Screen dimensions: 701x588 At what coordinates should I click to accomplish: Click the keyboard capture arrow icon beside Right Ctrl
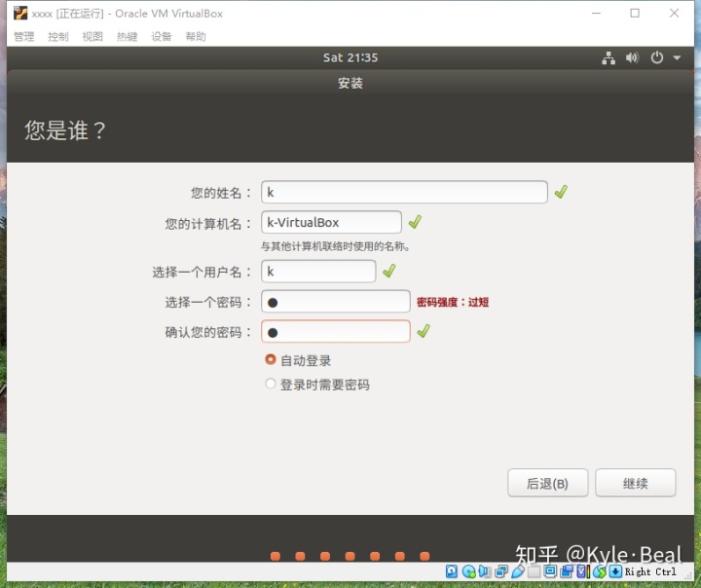(615, 571)
